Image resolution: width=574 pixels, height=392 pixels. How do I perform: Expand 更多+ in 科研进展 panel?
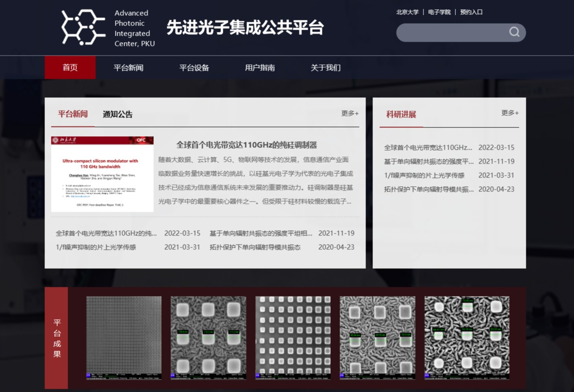click(x=510, y=113)
